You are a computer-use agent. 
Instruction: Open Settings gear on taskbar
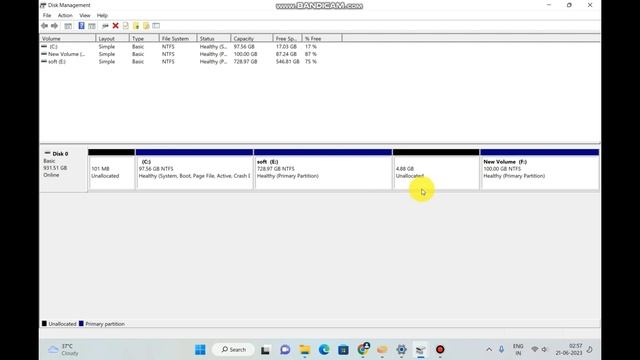[402, 350]
